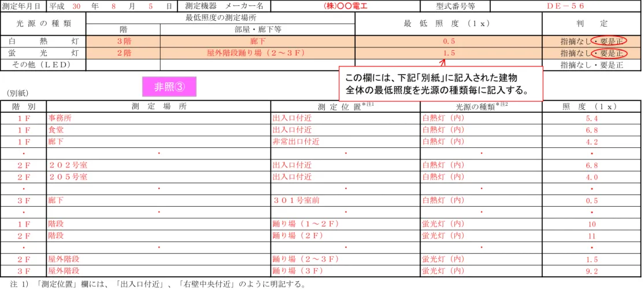Click the 測定年月日 header label

pos(21,6)
